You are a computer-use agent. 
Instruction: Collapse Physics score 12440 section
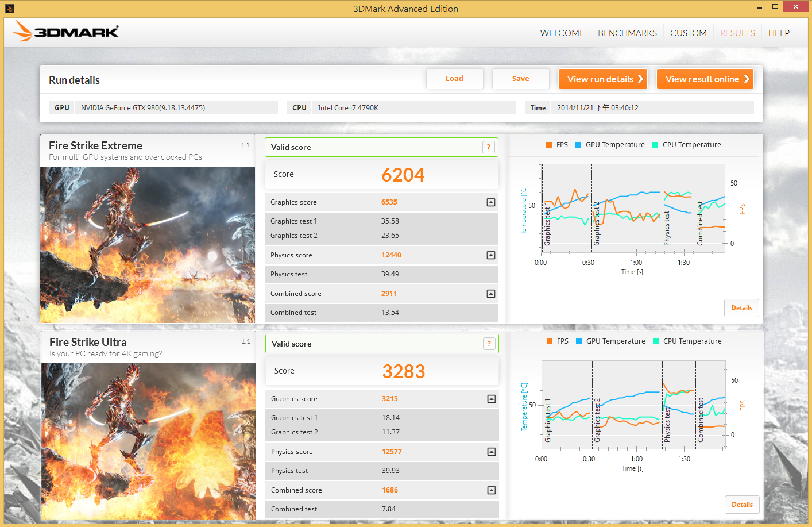click(x=491, y=255)
